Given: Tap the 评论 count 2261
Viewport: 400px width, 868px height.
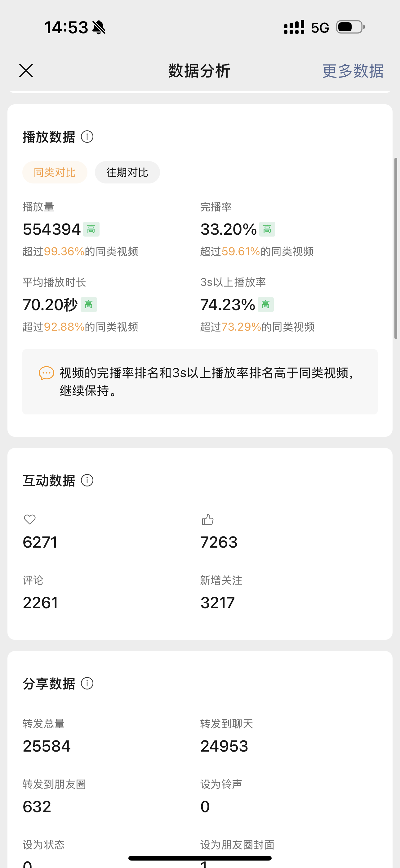Looking at the screenshot, I should pos(40,603).
